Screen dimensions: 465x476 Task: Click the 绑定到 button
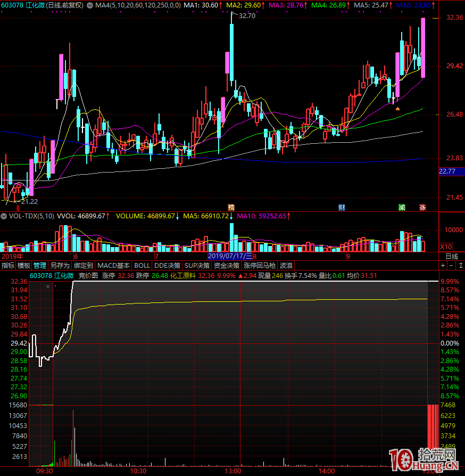click(x=84, y=266)
